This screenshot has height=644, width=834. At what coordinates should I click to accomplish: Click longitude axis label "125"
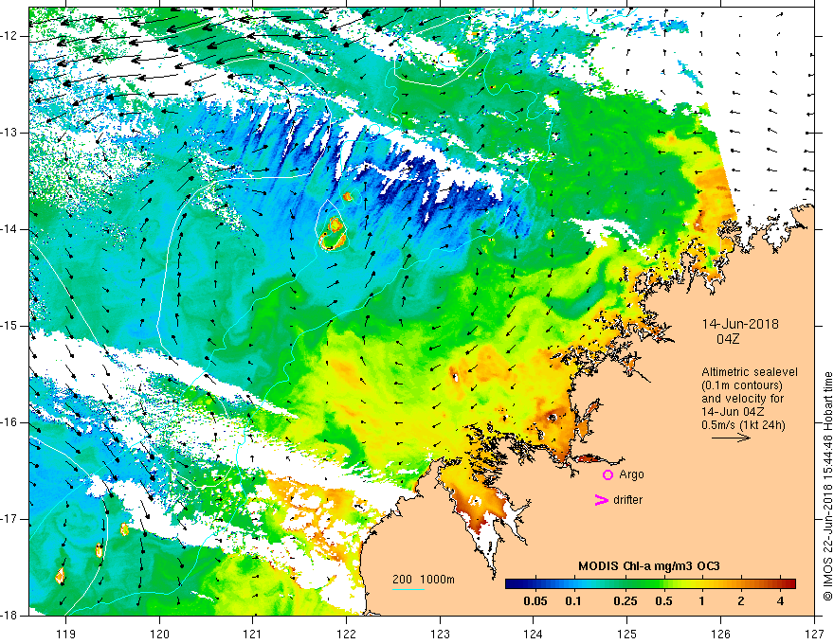pos(627,634)
